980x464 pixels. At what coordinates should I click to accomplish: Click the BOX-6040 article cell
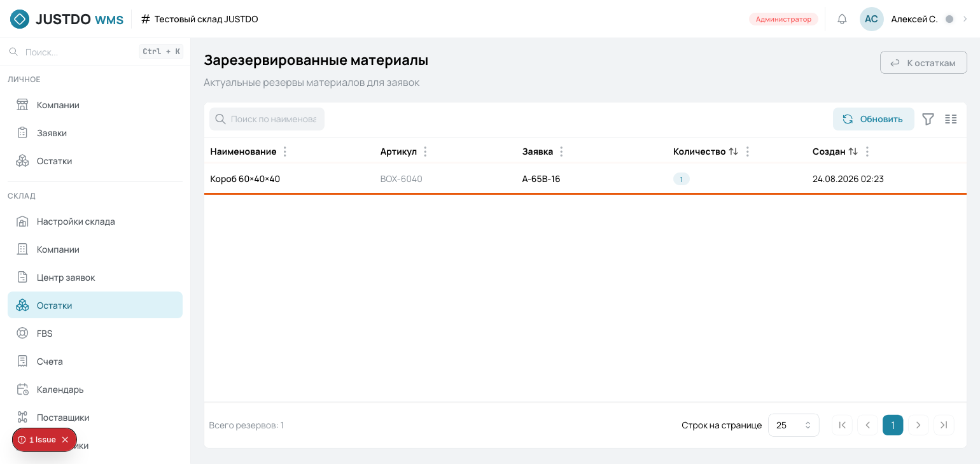[402, 179]
